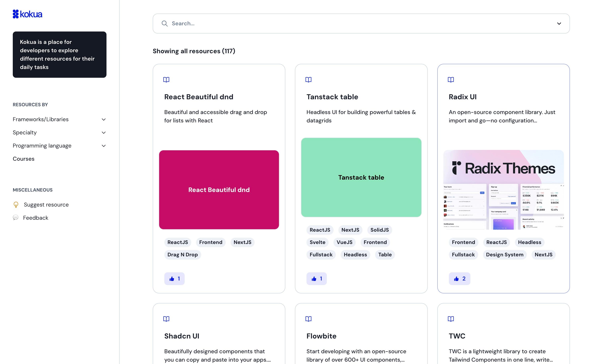Screen dimensions: 603x364
Task: Click book icon on React Beautiful dnd card
Action: click(x=166, y=80)
